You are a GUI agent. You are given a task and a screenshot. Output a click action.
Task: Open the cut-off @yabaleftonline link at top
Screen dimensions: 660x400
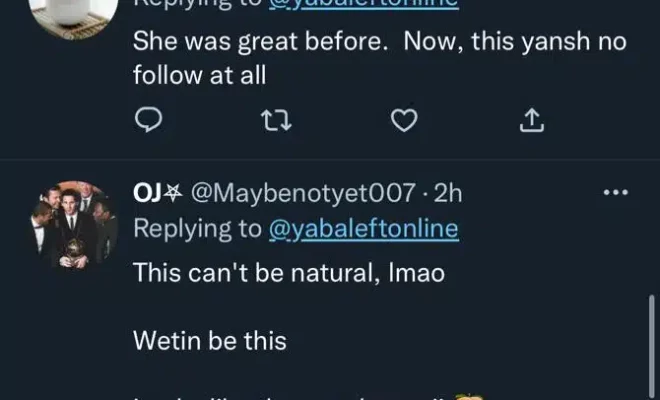[x=364, y=3]
